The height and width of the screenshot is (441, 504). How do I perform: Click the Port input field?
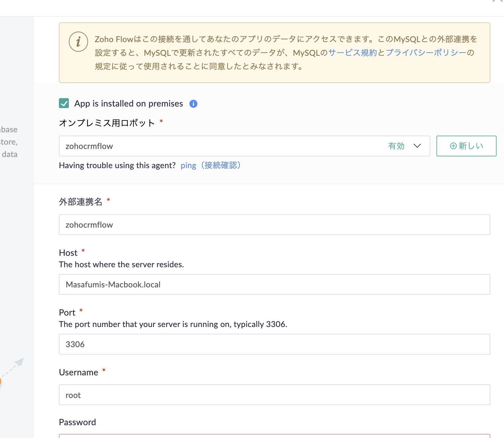point(274,344)
